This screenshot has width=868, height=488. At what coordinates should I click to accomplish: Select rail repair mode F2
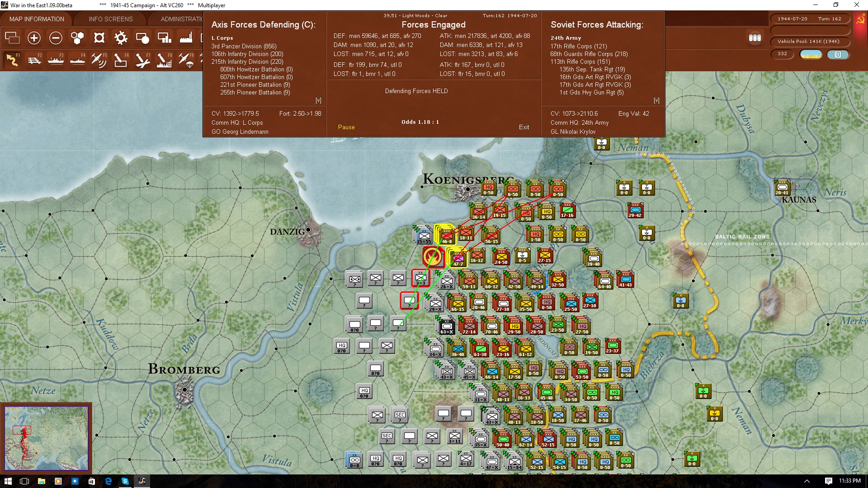(x=34, y=60)
